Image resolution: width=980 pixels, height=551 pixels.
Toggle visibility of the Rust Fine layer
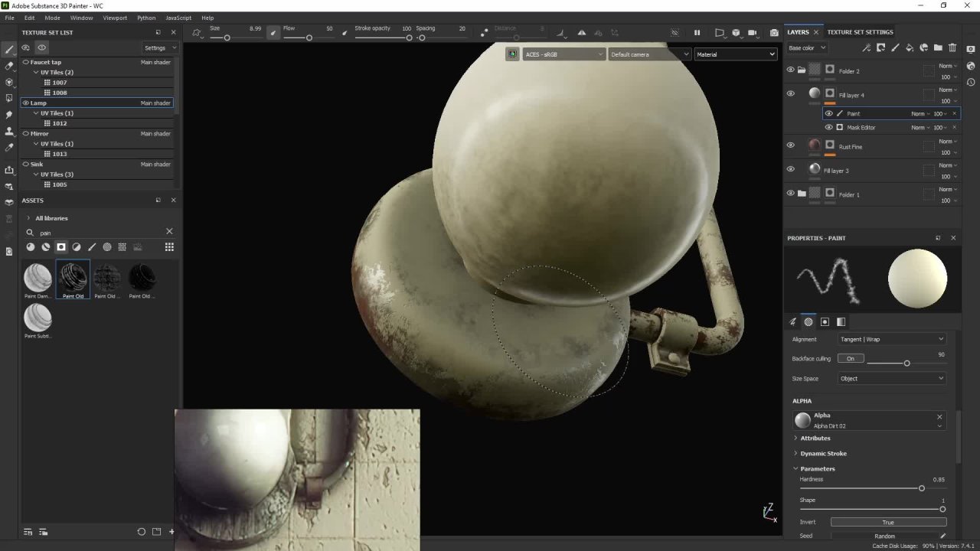[790, 145]
